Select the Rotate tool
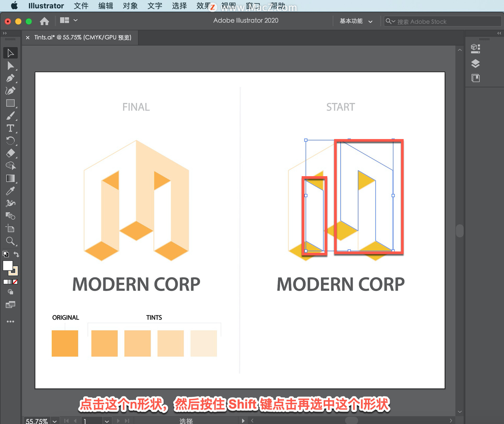This screenshot has height=424, width=504. point(10,141)
